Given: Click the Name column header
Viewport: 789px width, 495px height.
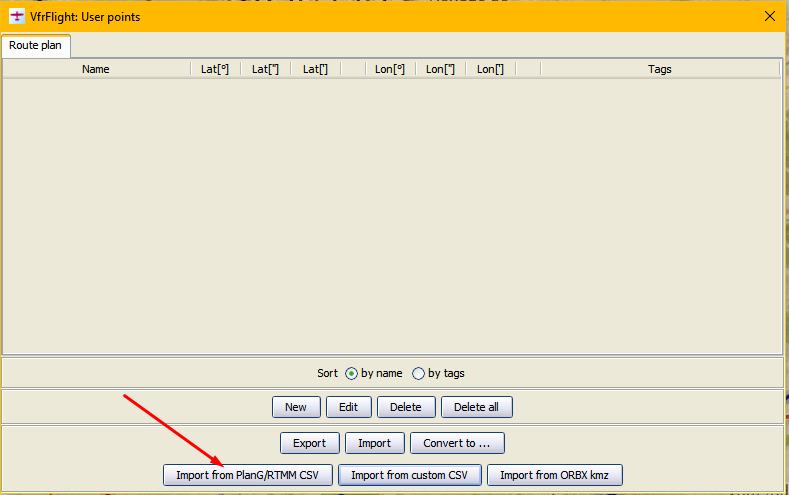Looking at the screenshot, I should (x=96, y=69).
